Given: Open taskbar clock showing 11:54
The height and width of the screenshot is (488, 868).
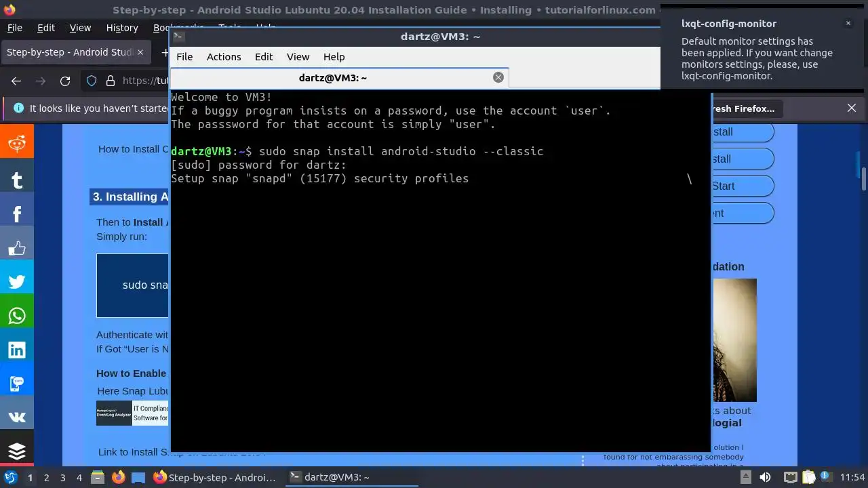Looking at the screenshot, I should 852,477.
